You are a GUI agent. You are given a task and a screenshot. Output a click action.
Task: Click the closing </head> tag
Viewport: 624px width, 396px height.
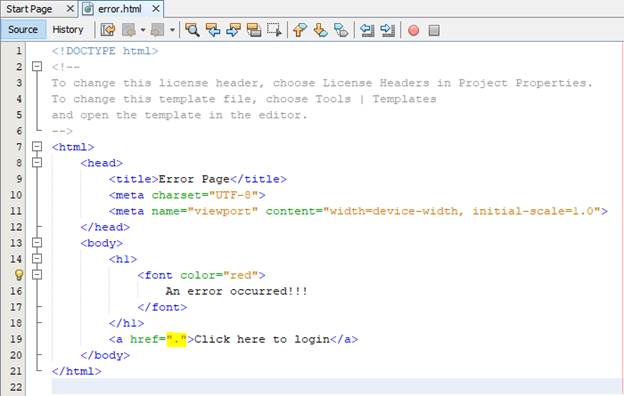[x=105, y=227]
